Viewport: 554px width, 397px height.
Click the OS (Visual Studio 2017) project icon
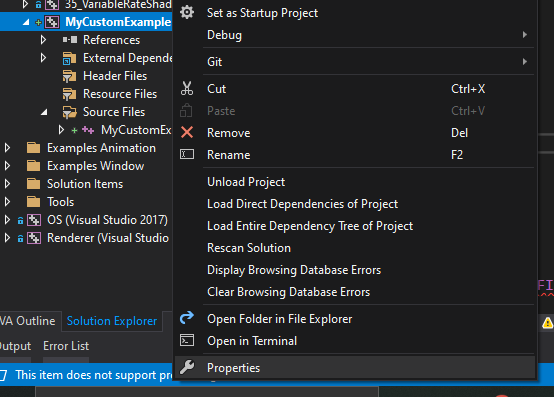(x=34, y=220)
